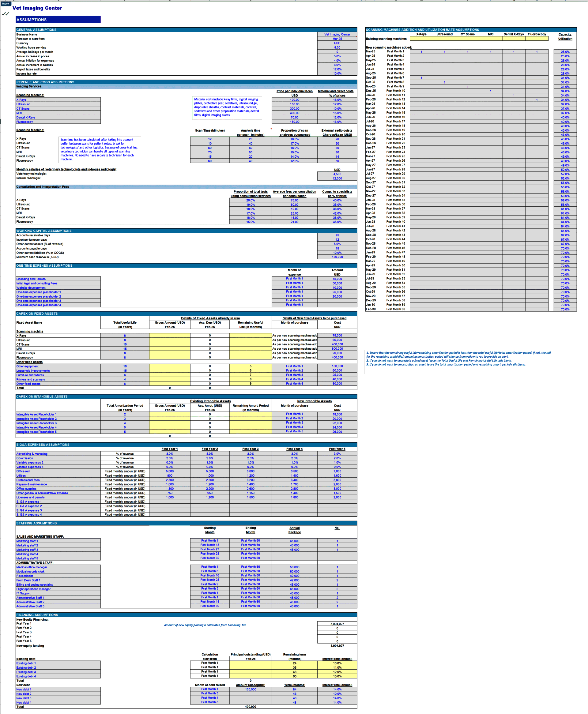This screenshot has height=714, width=588.
Task: Click the Index button at top left
Action: point(6,3)
